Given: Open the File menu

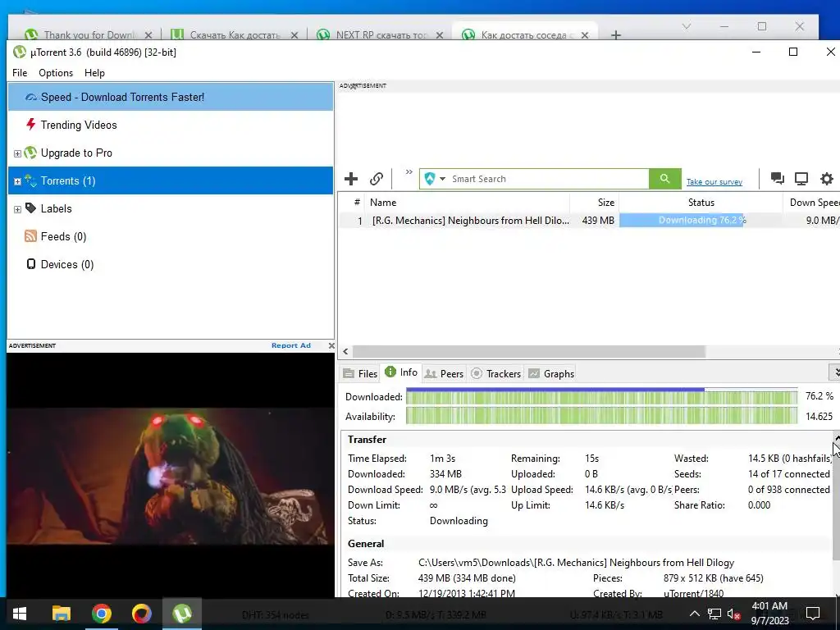Looking at the screenshot, I should (20, 73).
